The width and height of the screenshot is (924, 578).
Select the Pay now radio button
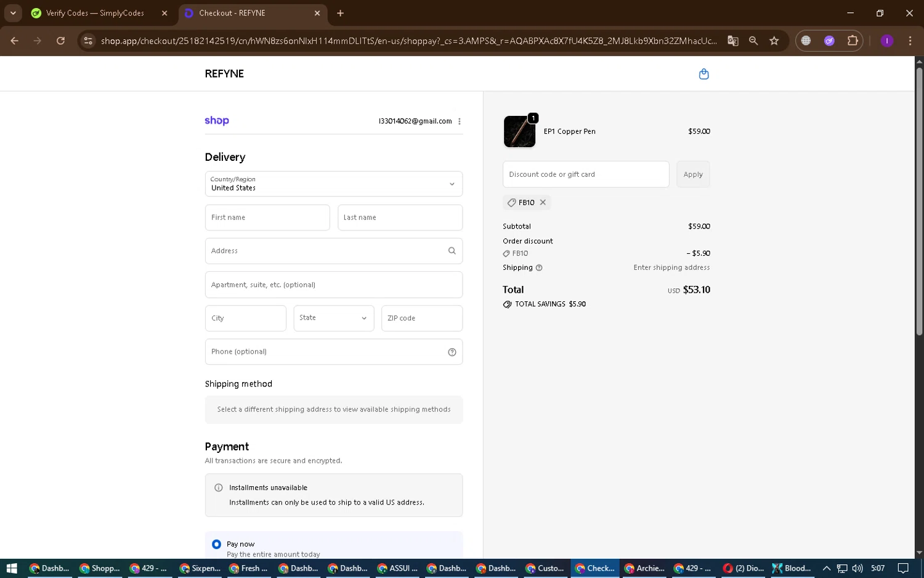click(x=216, y=544)
